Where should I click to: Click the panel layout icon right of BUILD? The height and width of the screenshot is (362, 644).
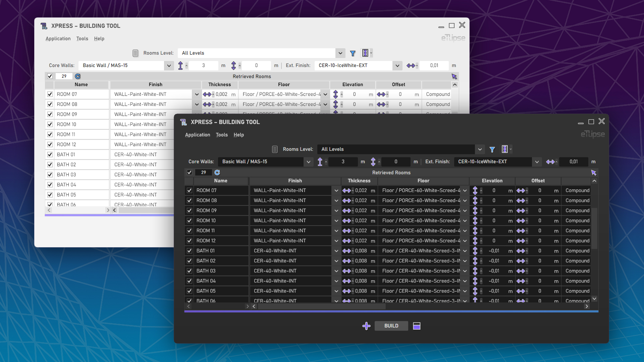click(417, 326)
